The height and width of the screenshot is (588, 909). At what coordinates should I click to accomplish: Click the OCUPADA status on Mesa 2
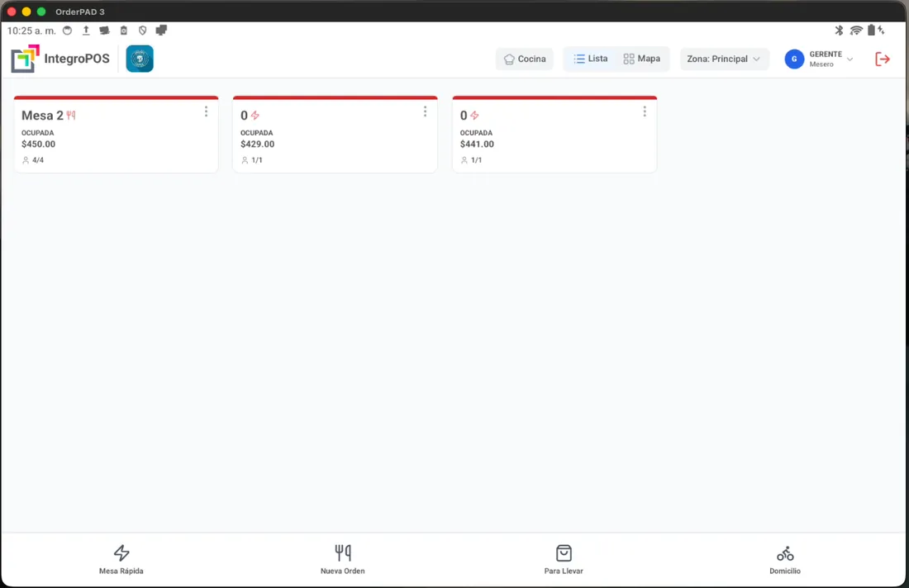(x=38, y=133)
